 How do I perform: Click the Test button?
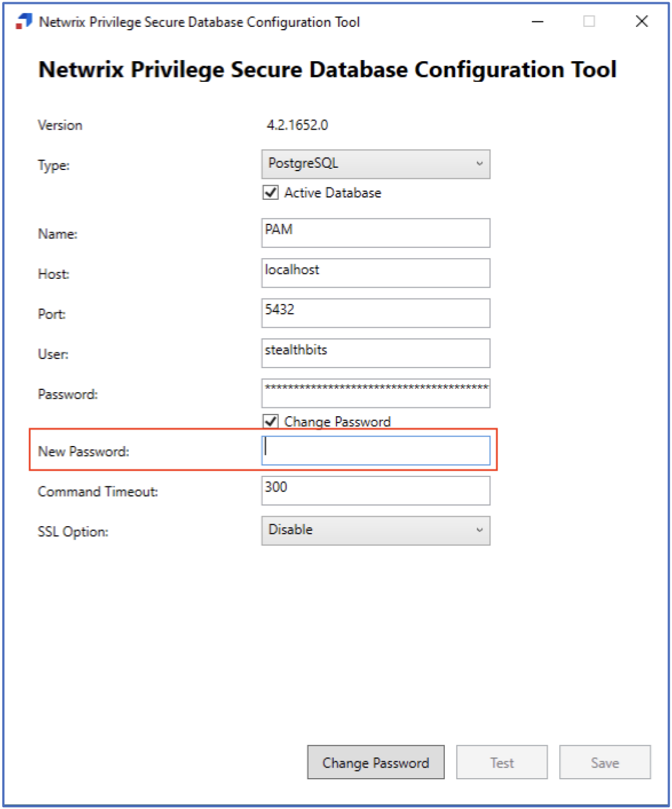pos(501,762)
